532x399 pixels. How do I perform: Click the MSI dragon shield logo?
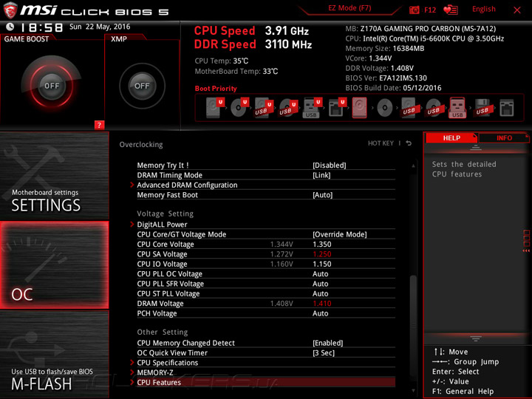point(10,10)
